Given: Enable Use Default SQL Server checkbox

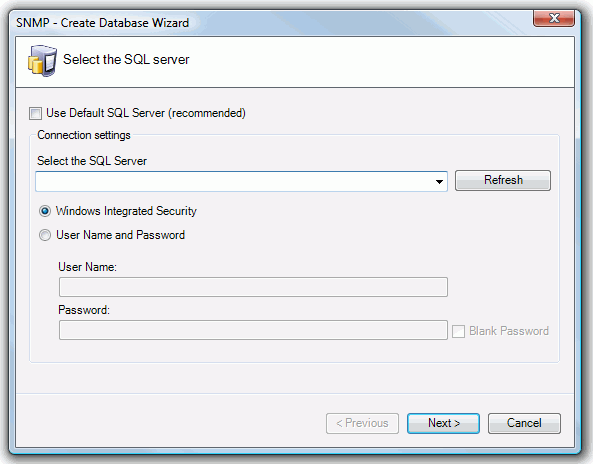Looking at the screenshot, I should [x=36, y=113].
